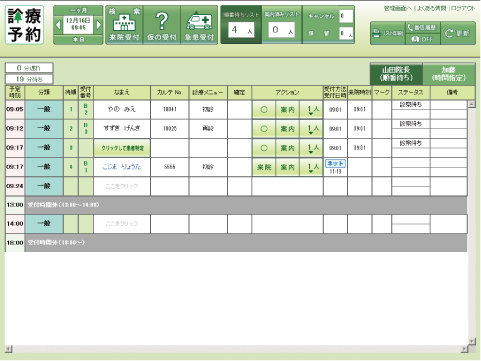Click the 更新 refresh icon button
This screenshot has width=481, height=361.
458,33
